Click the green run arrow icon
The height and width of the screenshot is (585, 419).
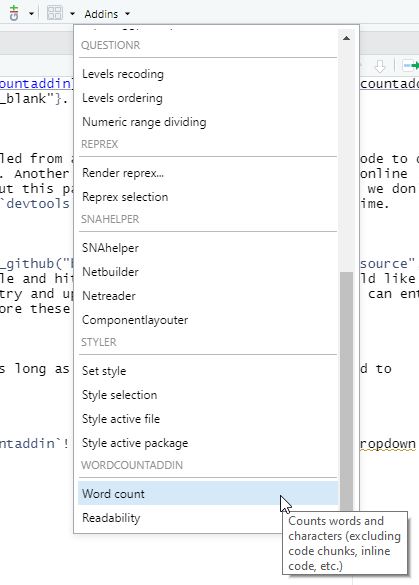411,66
